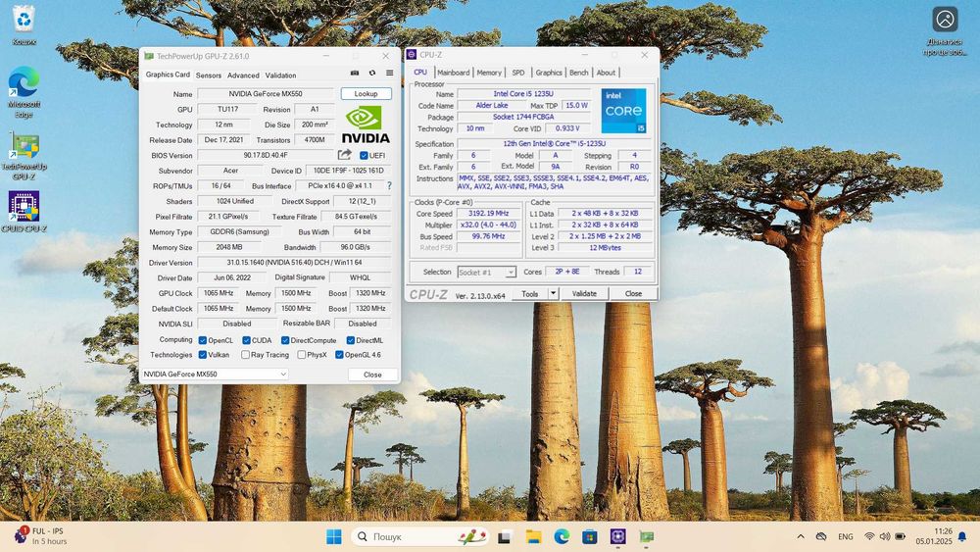The height and width of the screenshot is (552, 980).
Task: Click the BIOS export share icon in GPU-Z
Action: (x=344, y=154)
